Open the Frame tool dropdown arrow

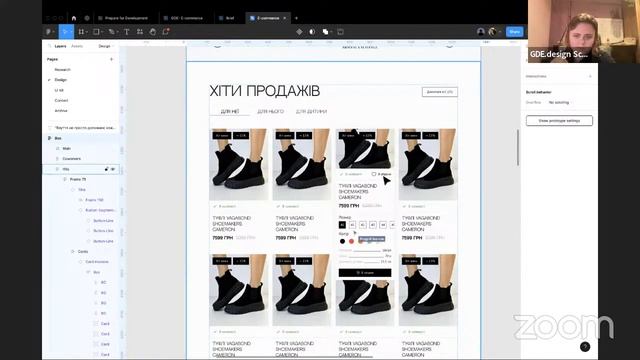click(x=87, y=31)
